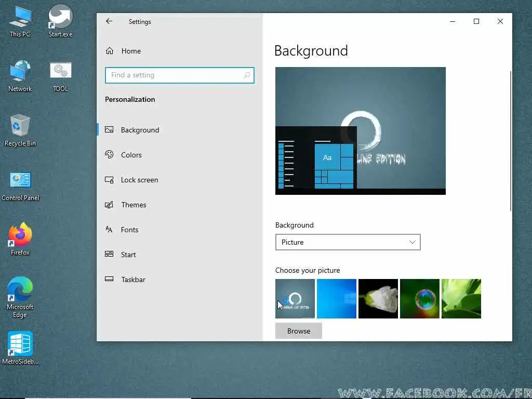Open Lock screen settings
Viewport: 532px width, 399px height.
point(179,180)
